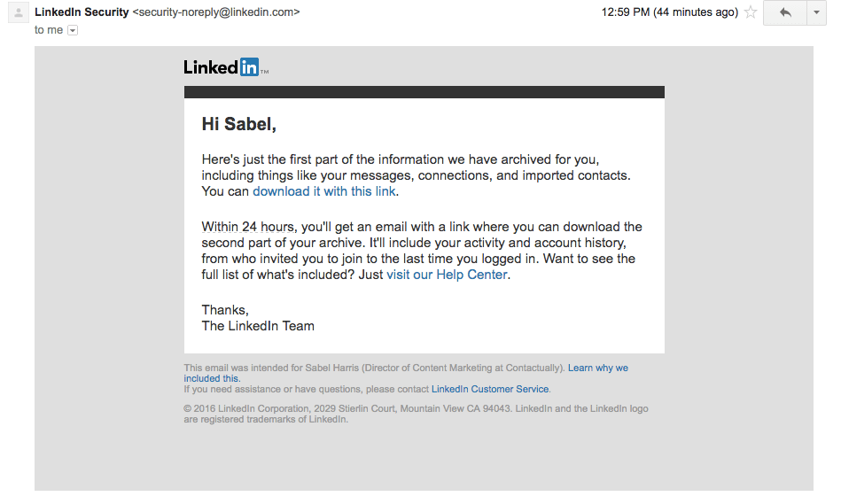This screenshot has height=504, width=841.
Task: Click 'The LinkedIn Team' signature line
Action: point(258,326)
